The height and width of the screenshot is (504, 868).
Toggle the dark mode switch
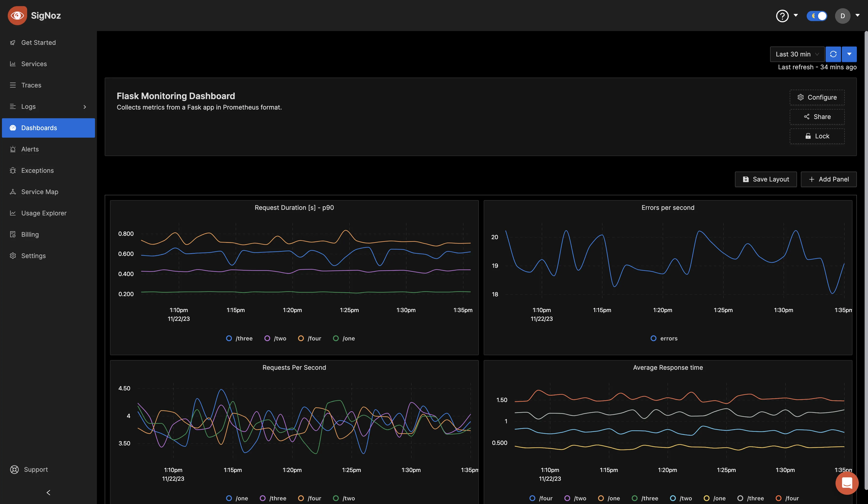point(817,16)
